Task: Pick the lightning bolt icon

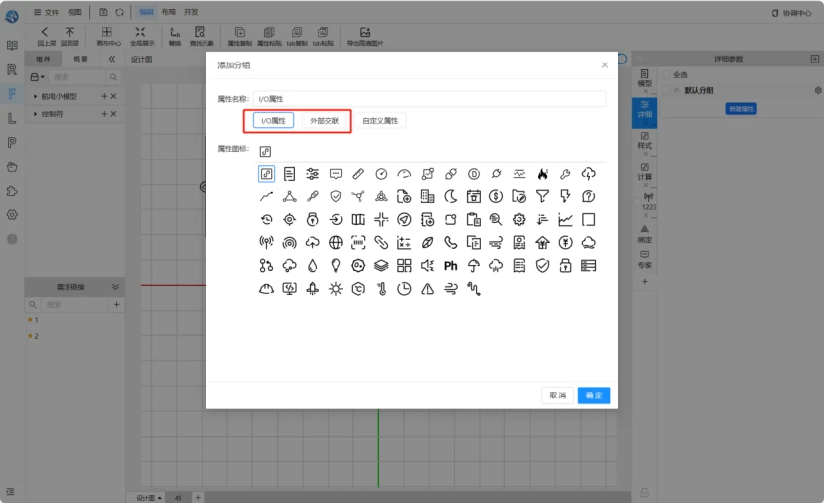Action: pos(565,196)
